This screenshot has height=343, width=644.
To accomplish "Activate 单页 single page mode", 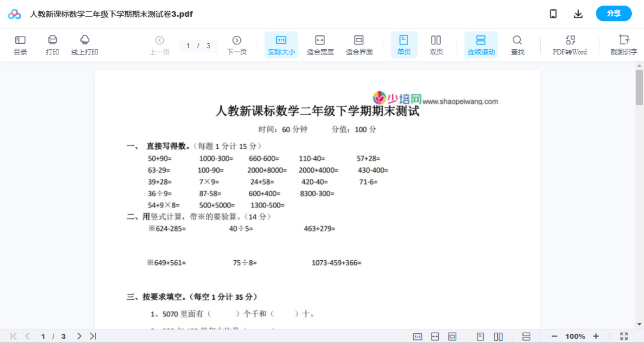I will [x=404, y=45].
